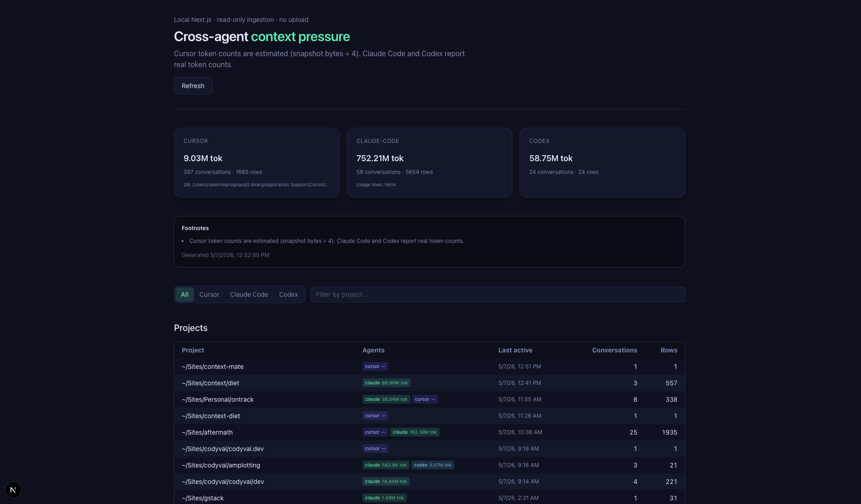Click the 25 conversations value for aftermath
Viewport: 861px width, 504px height.
[x=633, y=432]
